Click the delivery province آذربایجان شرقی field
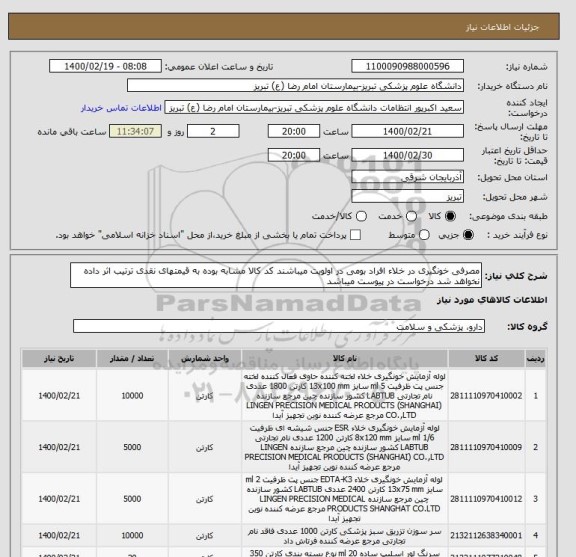 point(407,177)
